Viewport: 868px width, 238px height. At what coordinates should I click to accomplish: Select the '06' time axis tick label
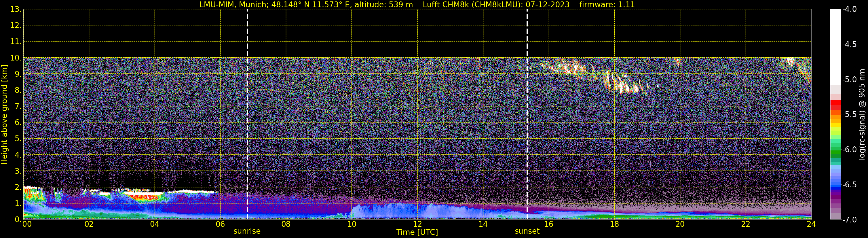220,224
